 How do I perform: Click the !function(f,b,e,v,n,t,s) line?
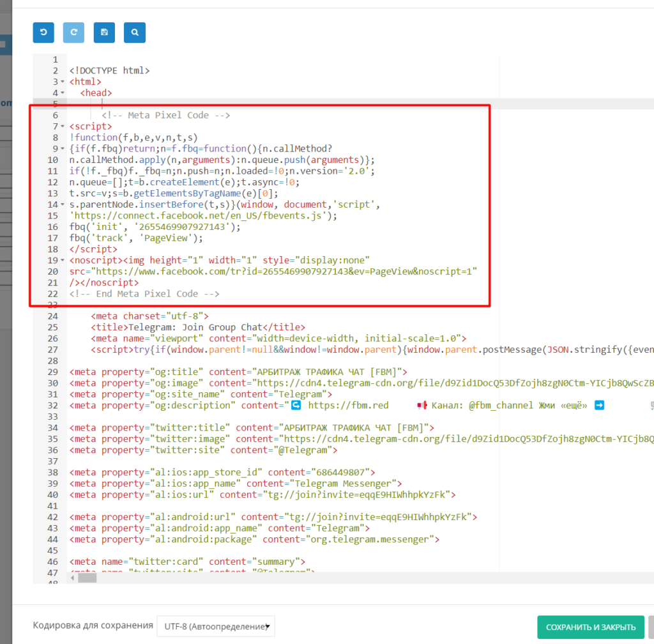pos(133,137)
